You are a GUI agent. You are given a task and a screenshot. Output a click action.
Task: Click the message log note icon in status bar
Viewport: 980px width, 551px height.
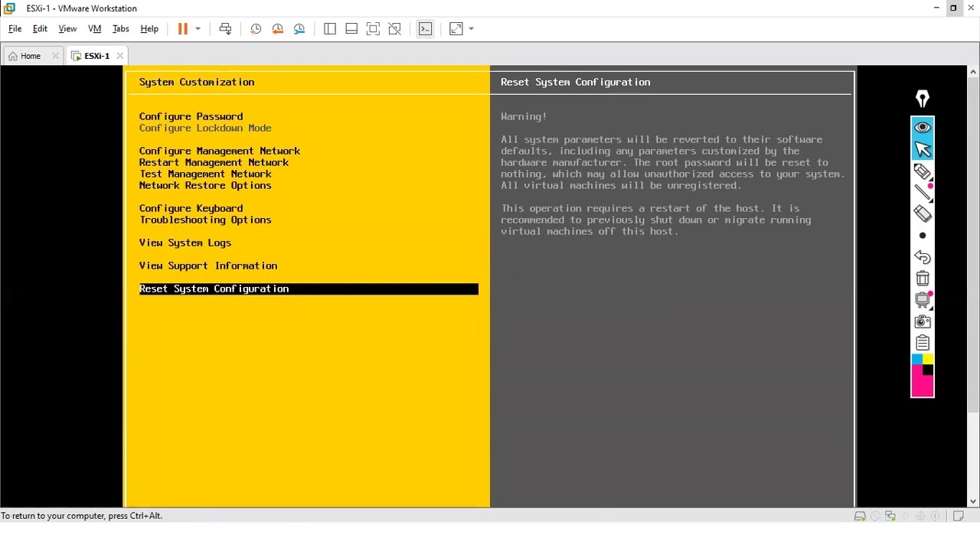click(959, 516)
